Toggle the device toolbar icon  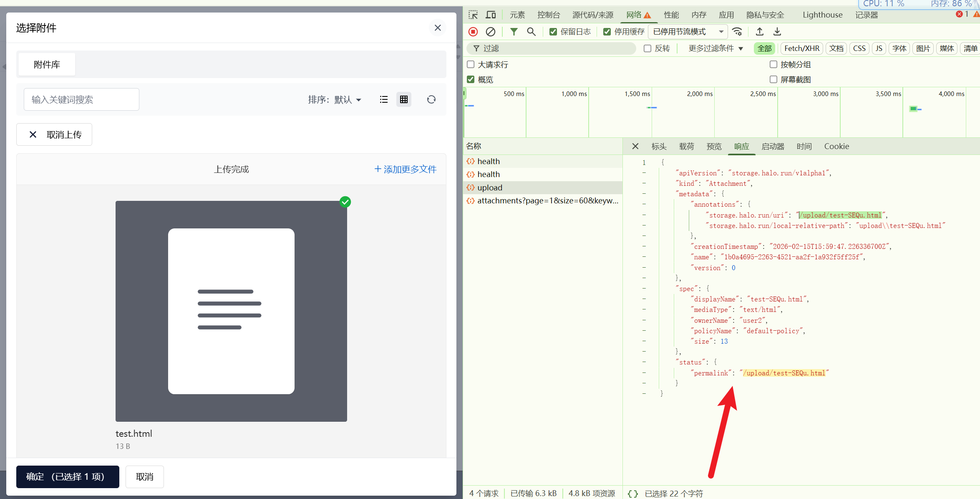[491, 15]
